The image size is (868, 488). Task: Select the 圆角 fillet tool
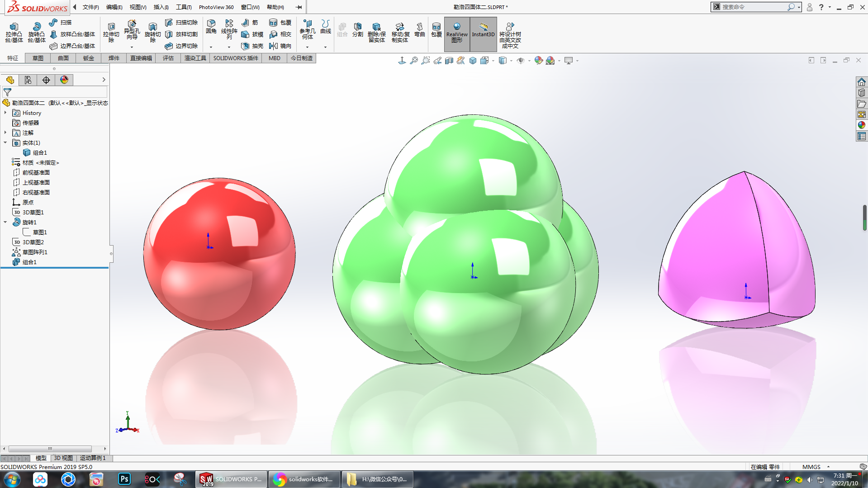211,27
